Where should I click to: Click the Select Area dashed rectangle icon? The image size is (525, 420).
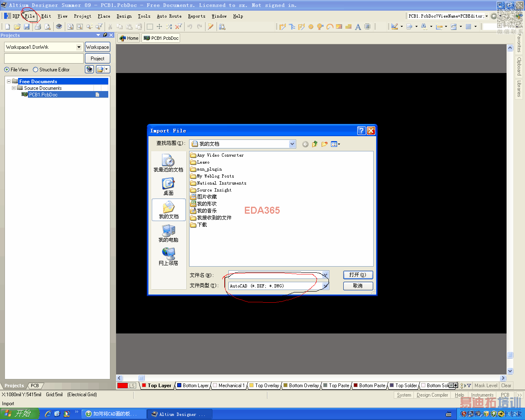[150, 27]
